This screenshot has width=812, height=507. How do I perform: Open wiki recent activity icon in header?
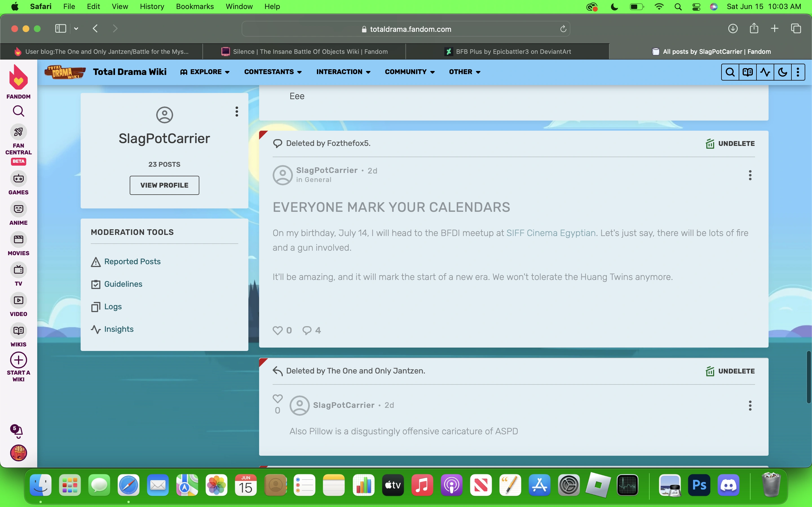click(765, 72)
